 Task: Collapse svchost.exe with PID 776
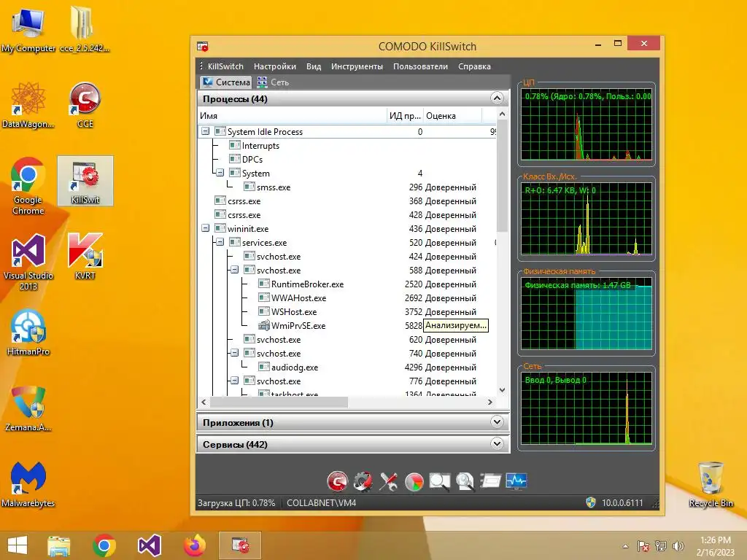[234, 381]
